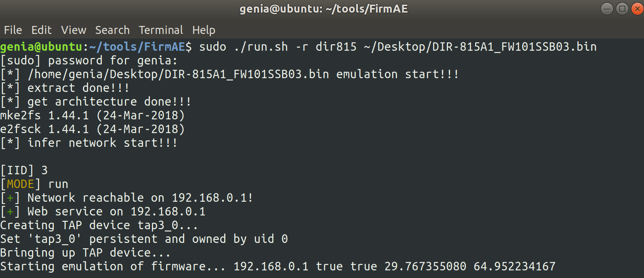644x278 pixels.
Task: Click the green genia@ubuntu prompt text
Action: pos(41,47)
